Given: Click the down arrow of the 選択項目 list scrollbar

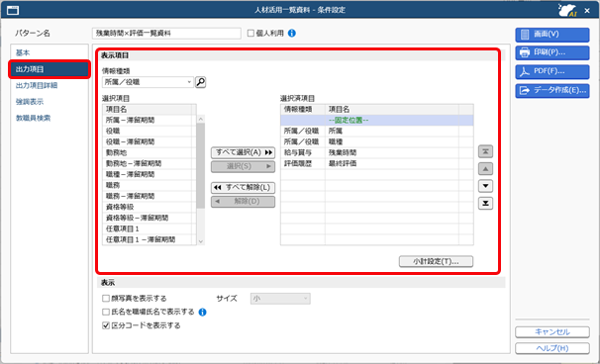Looking at the screenshot, I should pyautogui.click(x=201, y=241).
